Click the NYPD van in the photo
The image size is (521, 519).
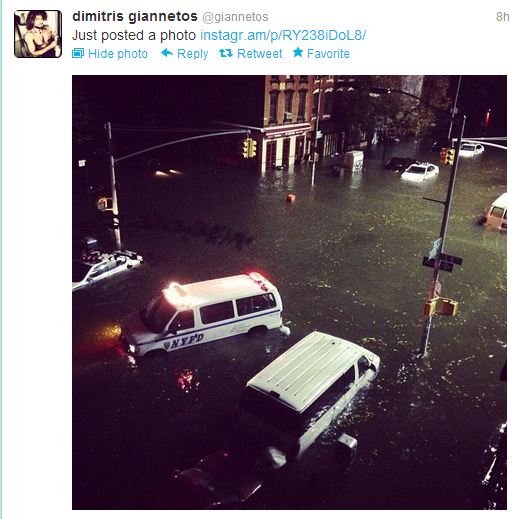pyautogui.click(x=205, y=314)
